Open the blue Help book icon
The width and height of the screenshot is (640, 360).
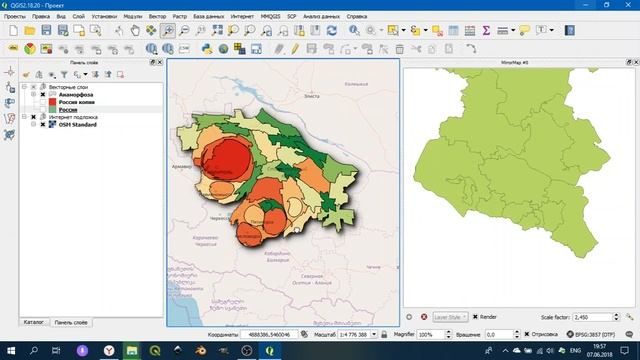570,31
